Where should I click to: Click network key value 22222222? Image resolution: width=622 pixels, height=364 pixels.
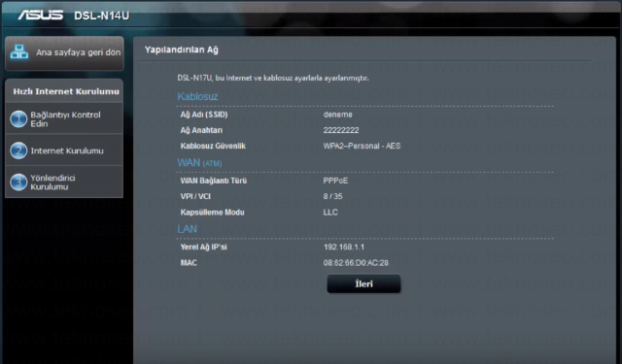point(341,130)
